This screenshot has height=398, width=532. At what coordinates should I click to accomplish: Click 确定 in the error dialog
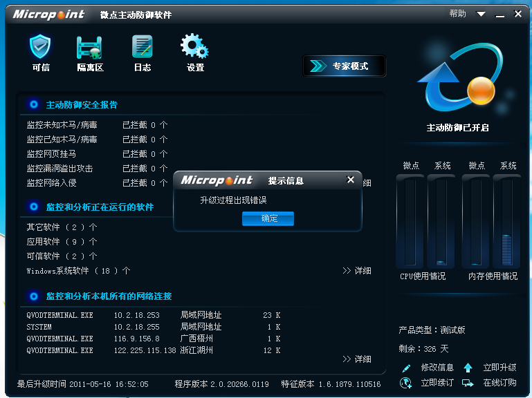tap(268, 218)
